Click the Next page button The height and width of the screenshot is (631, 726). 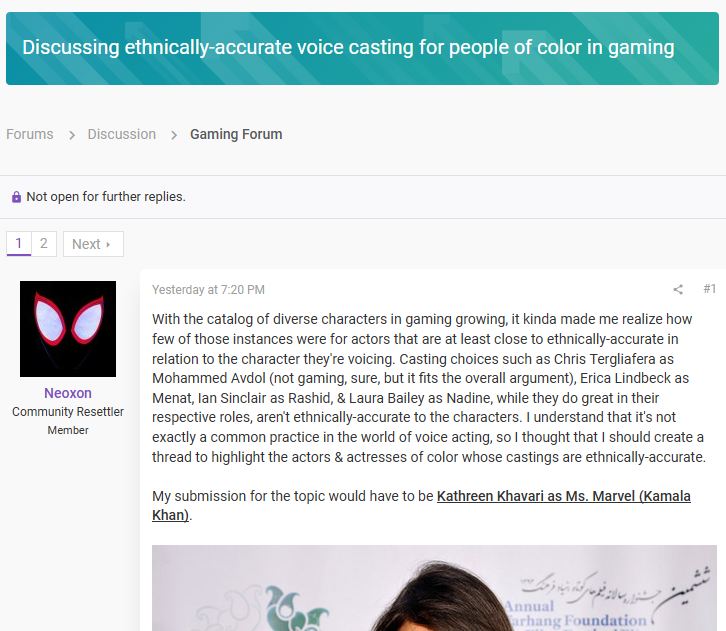(x=93, y=244)
